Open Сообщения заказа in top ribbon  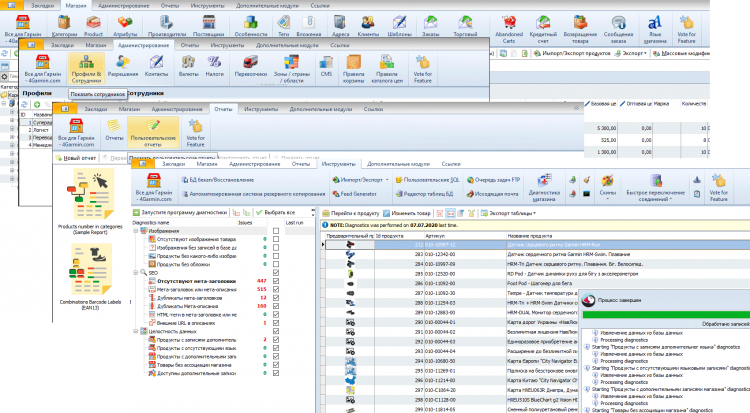(618, 29)
